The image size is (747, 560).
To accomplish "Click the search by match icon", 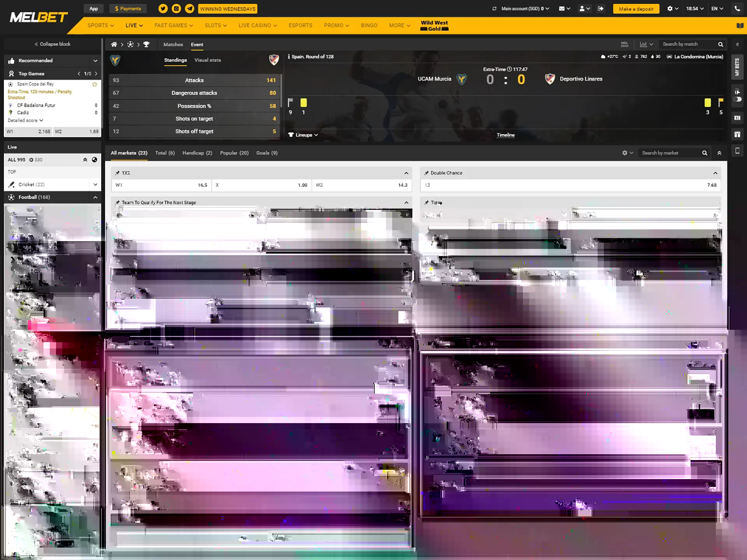I will click(720, 44).
